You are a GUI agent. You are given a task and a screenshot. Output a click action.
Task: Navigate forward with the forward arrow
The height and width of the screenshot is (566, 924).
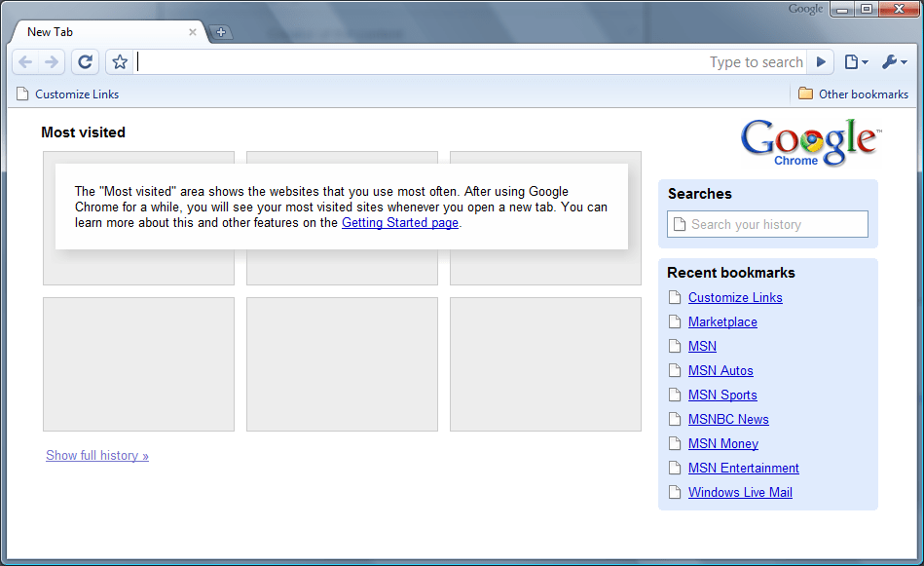click(51, 61)
